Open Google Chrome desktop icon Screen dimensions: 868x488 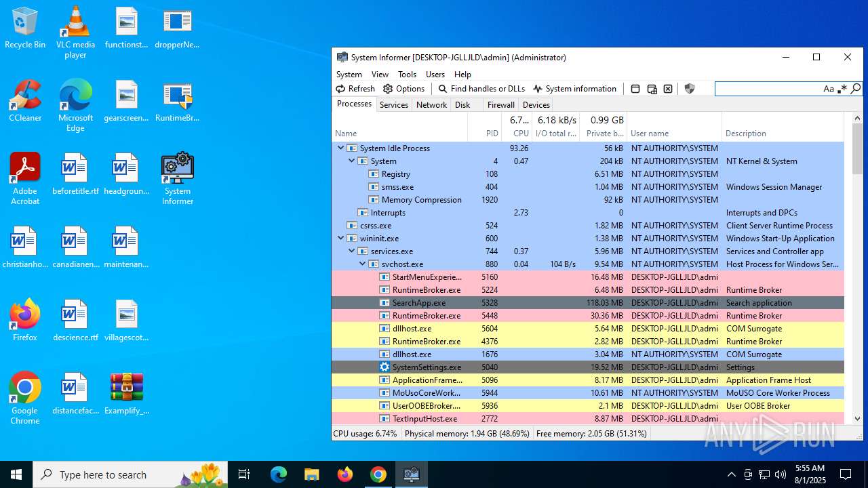[x=25, y=399]
